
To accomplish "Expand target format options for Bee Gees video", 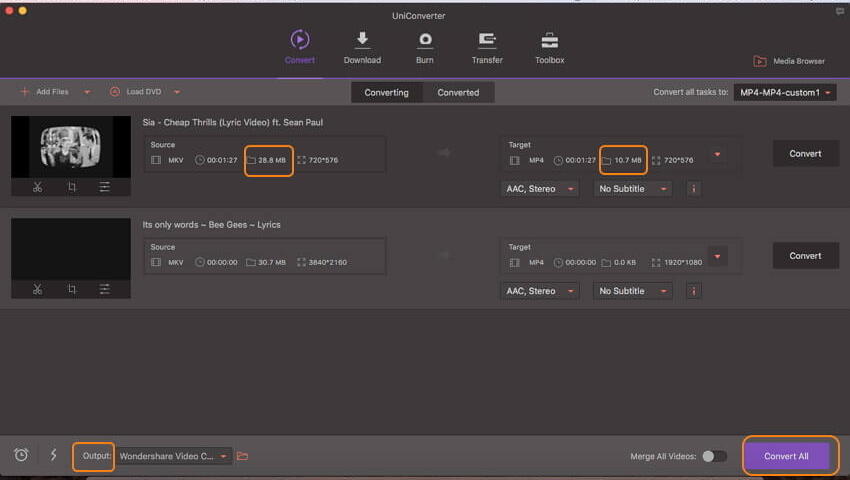I will coord(717,256).
